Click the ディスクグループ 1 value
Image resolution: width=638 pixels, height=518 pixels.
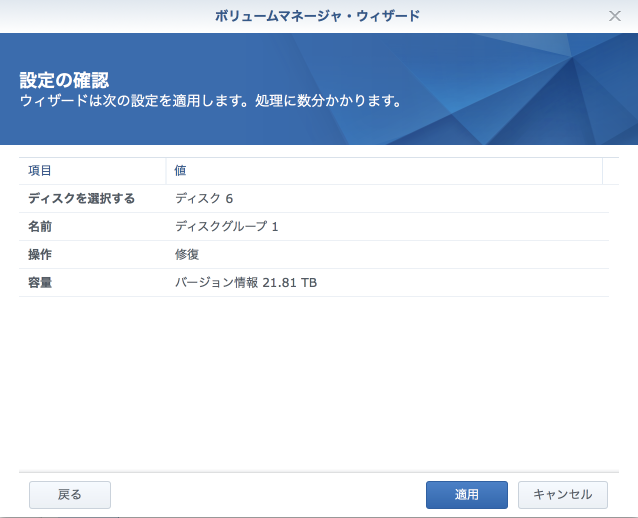tap(226, 226)
